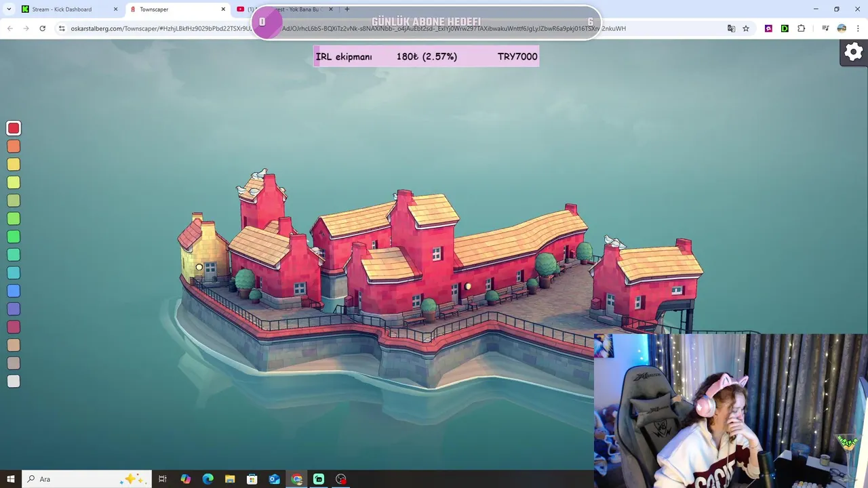Choose the magenta pink swatch
Image resolution: width=868 pixels, height=488 pixels.
(14, 327)
